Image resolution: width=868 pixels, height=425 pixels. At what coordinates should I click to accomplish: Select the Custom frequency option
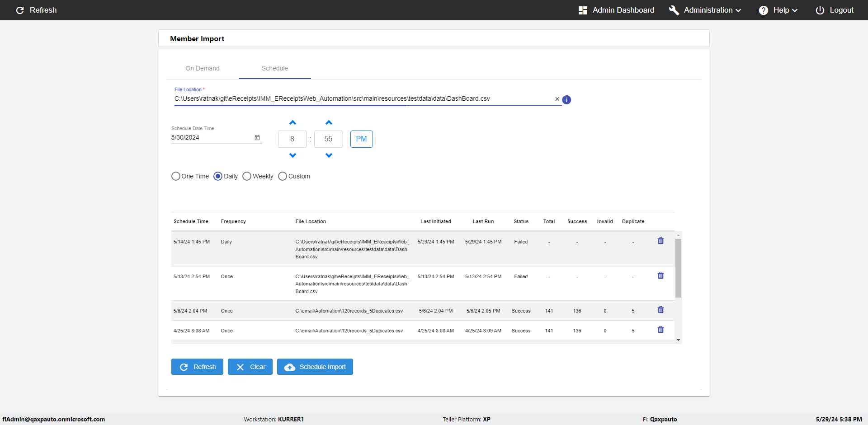(283, 176)
